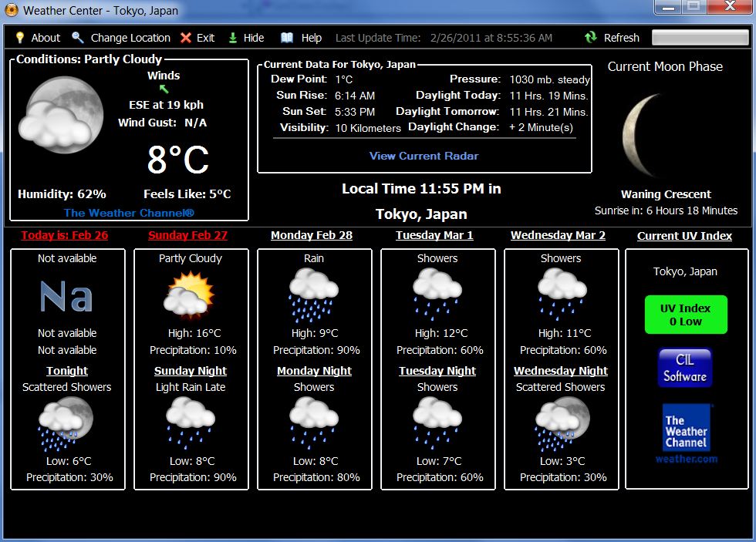The width and height of the screenshot is (756, 542).
Task: Click the waning crescent moon image
Action: coord(645,136)
